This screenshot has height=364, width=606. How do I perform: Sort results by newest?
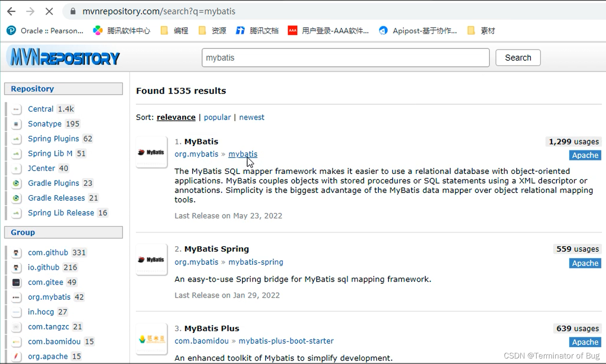(x=252, y=117)
